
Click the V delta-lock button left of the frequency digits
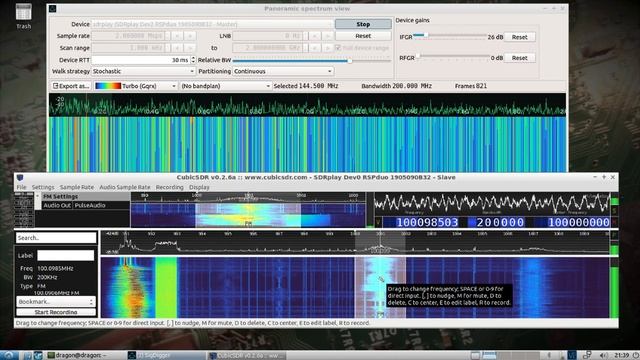[x=378, y=222]
